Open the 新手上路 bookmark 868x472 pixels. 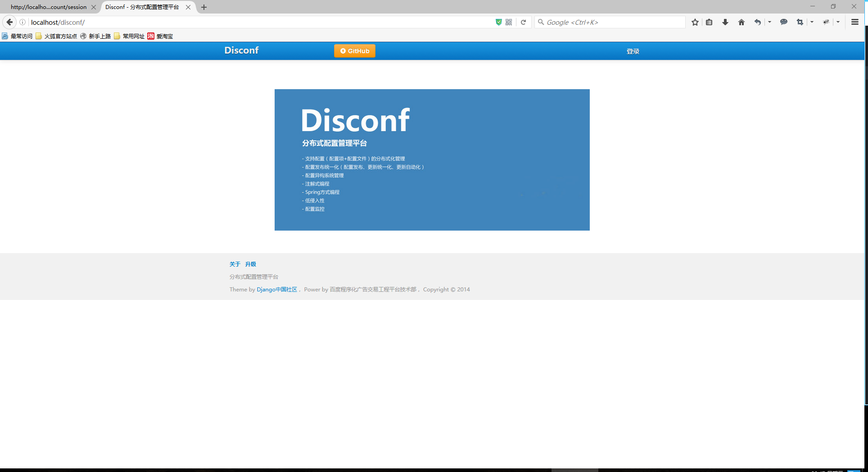95,36
